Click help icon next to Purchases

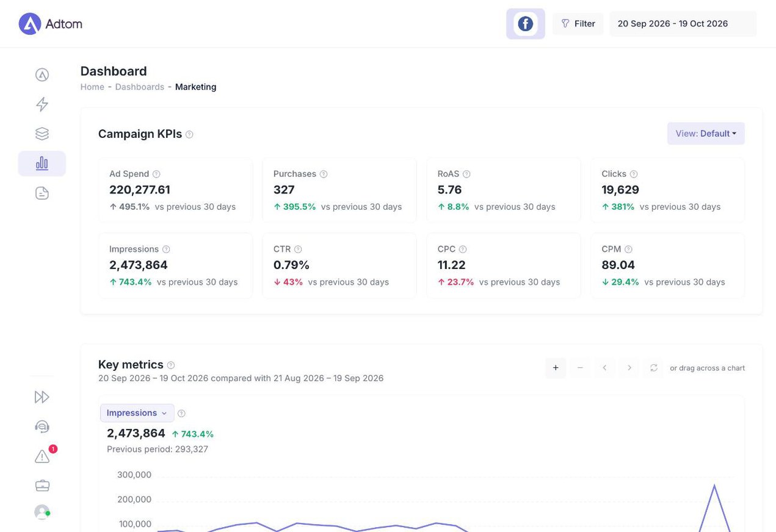coord(324,174)
